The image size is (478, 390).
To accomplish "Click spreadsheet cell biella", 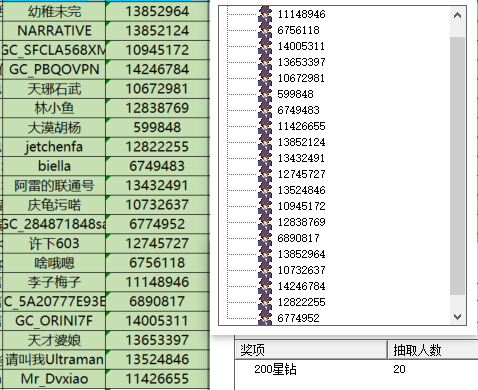I will point(54,166).
